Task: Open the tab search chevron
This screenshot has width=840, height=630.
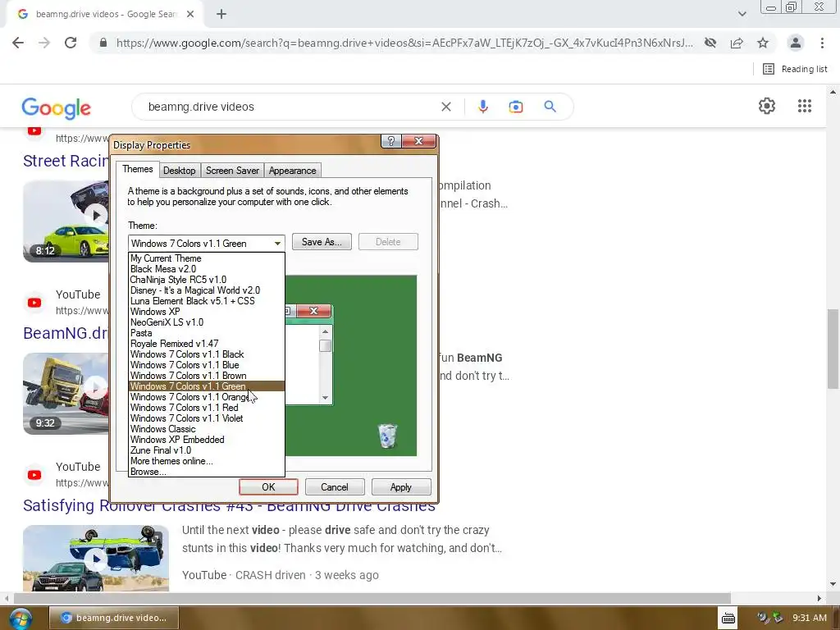Action: 742,14
